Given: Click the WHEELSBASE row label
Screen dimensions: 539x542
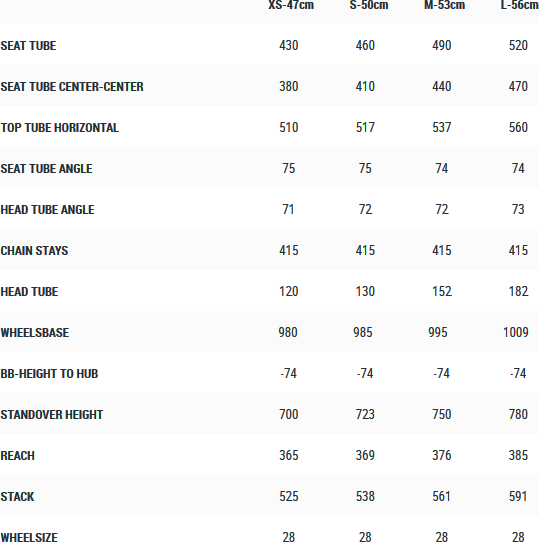Looking at the screenshot, I should point(35,333).
